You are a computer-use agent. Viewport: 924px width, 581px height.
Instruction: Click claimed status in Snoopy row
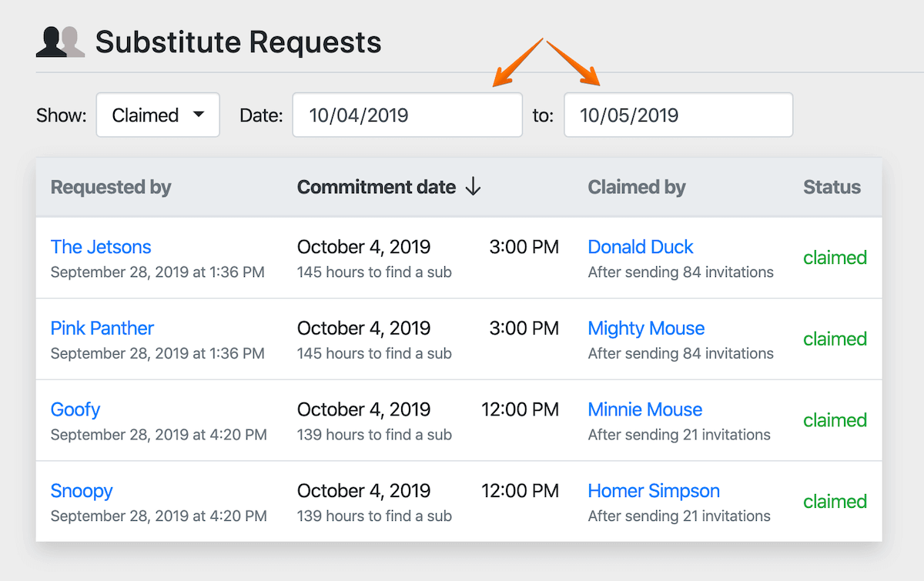click(x=835, y=502)
